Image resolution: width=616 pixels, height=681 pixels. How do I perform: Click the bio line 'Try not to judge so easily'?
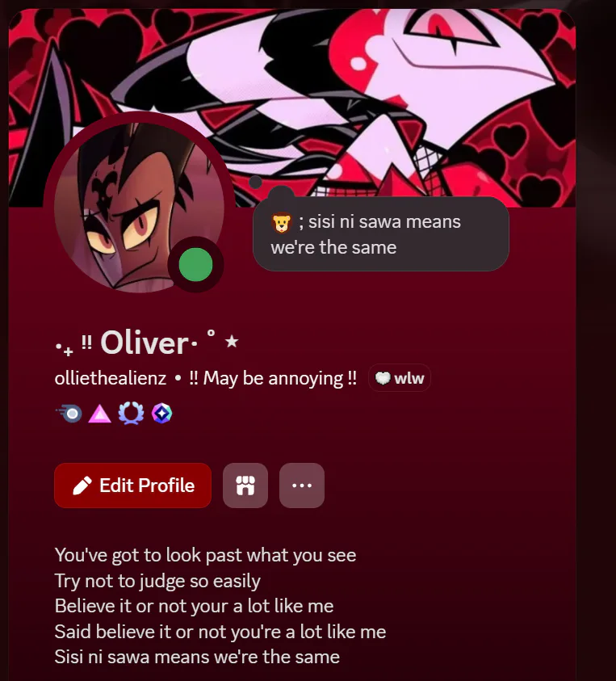tap(157, 581)
